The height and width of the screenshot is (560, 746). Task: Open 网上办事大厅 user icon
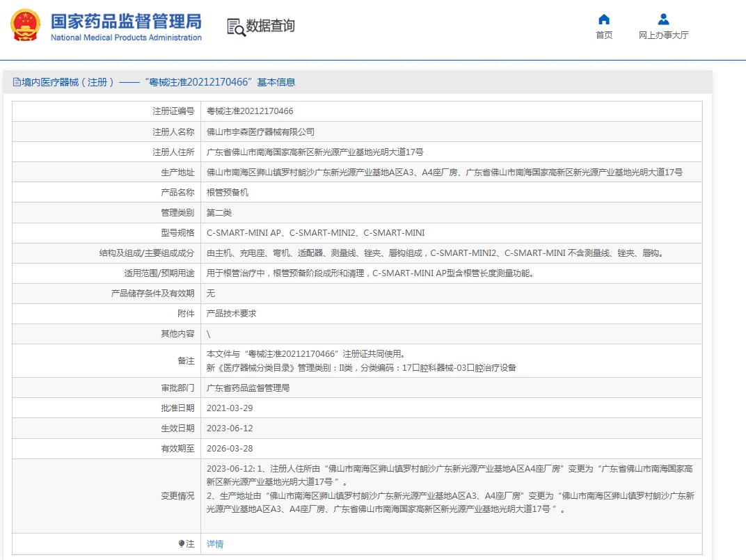[663, 19]
